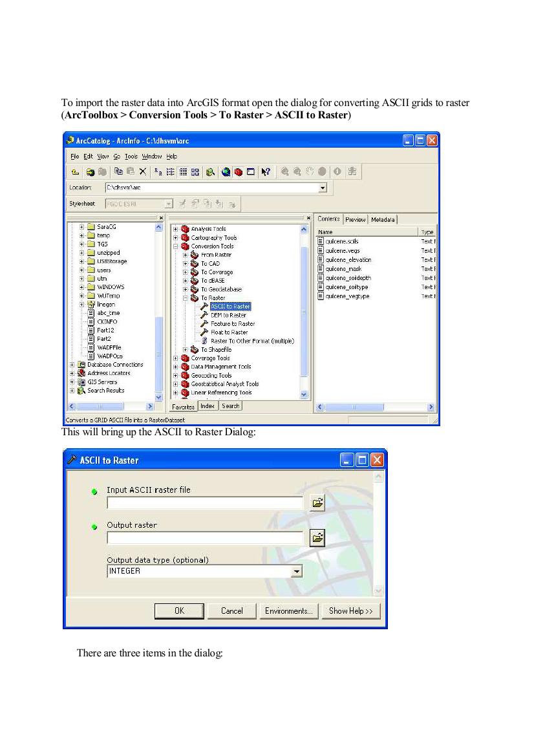Select the USBStorage folder
534x756 pixels.
112,261
